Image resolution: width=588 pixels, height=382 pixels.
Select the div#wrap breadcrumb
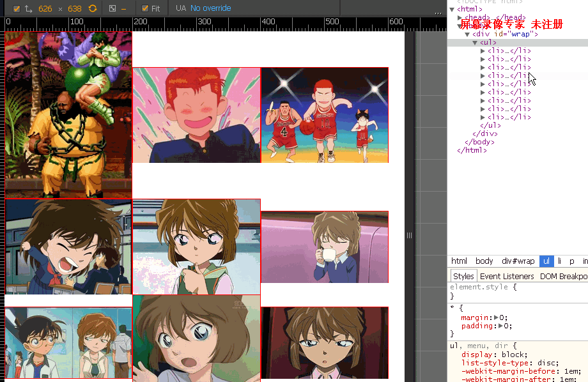[x=518, y=261]
